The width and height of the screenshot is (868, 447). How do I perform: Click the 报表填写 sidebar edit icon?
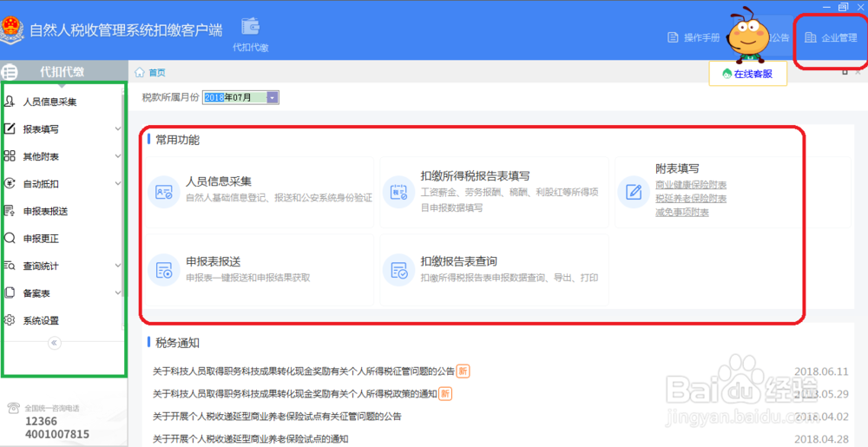pos(9,129)
